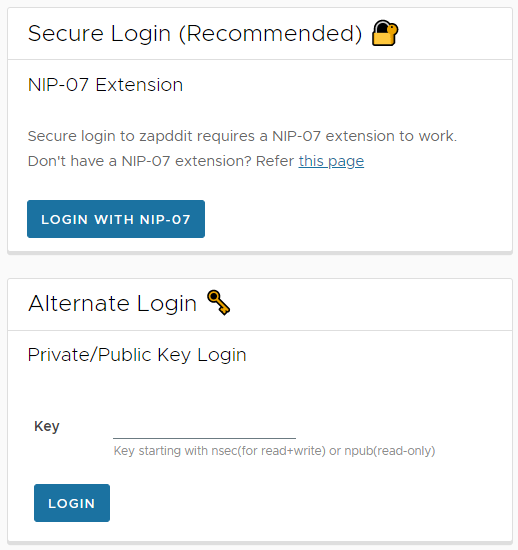Click the blue LOGIN button
This screenshot has height=550, width=518.
click(72, 503)
